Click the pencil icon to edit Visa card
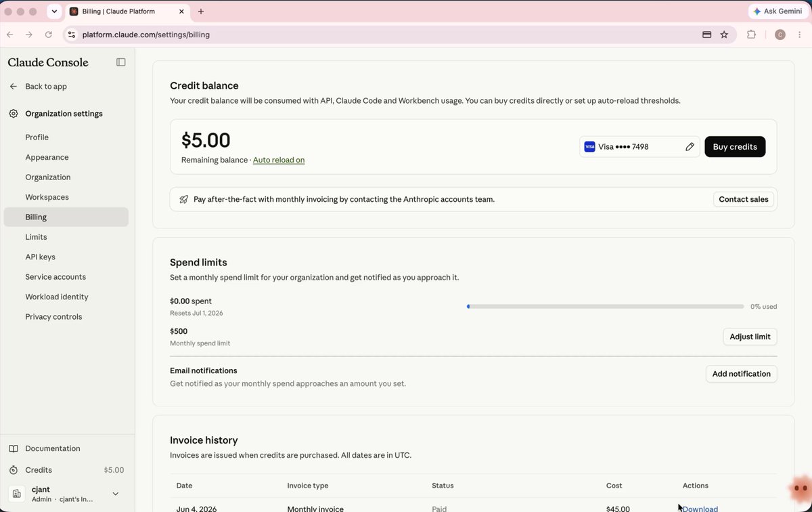The width and height of the screenshot is (812, 512). (x=690, y=147)
